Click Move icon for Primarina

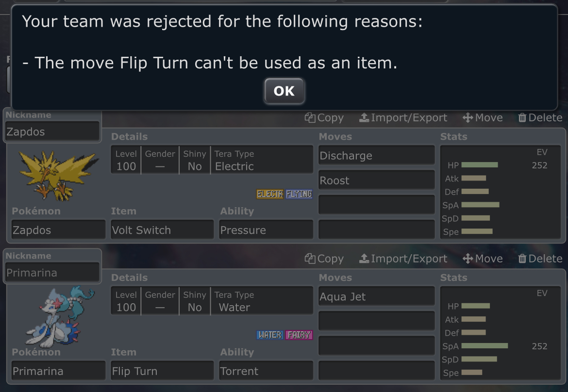click(483, 259)
